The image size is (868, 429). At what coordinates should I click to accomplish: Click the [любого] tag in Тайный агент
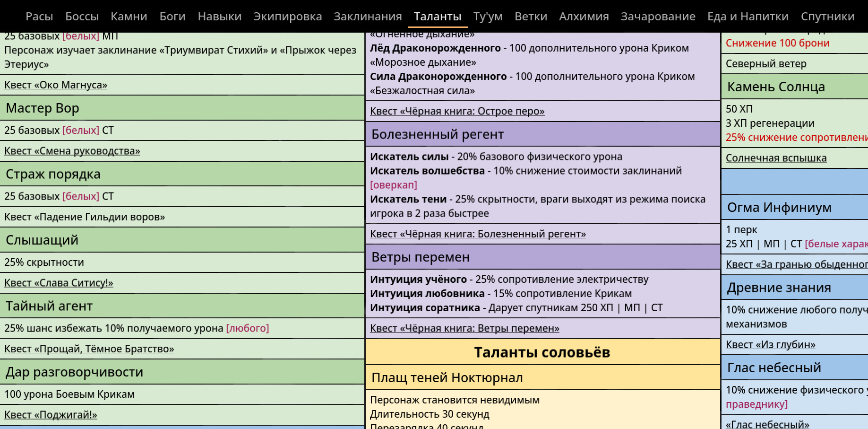[x=248, y=328]
